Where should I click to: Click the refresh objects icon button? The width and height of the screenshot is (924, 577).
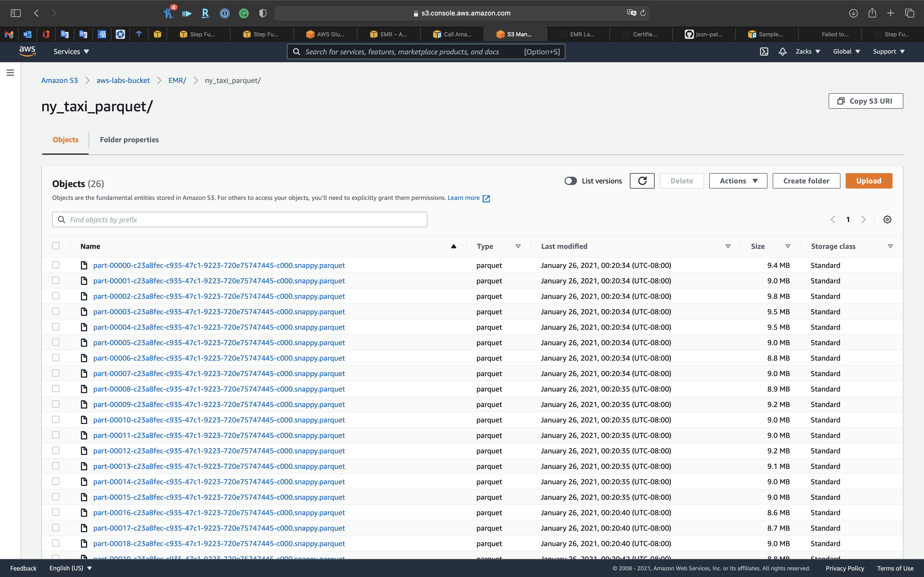point(642,181)
